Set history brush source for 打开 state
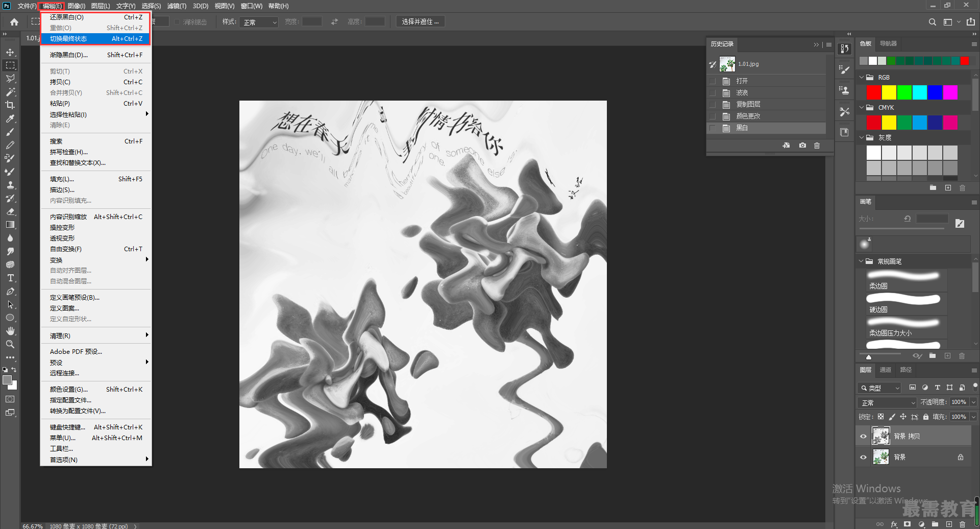The width and height of the screenshot is (980, 529). [x=713, y=81]
